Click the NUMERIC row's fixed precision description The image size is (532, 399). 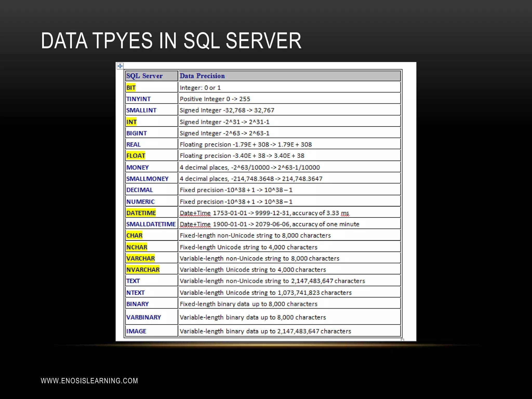pyautogui.click(x=290, y=201)
